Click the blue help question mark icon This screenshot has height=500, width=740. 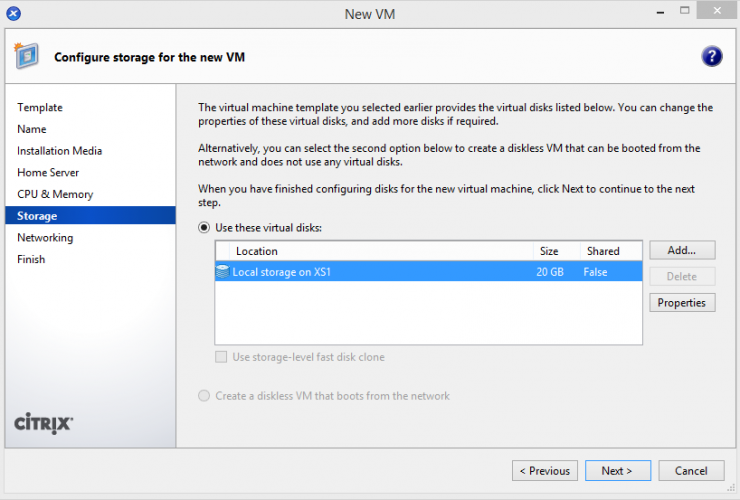point(711,56)
